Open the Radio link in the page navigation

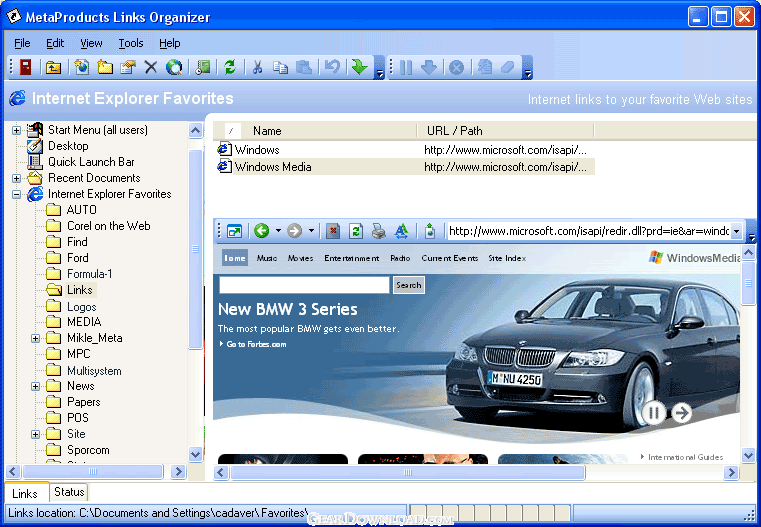[400, 258]
